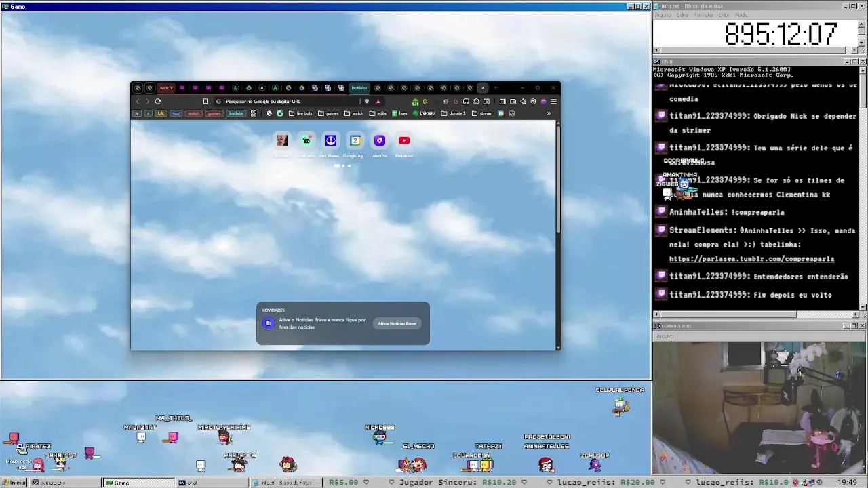
Task: Go forward in browser navigation
Action: [147, 102]
